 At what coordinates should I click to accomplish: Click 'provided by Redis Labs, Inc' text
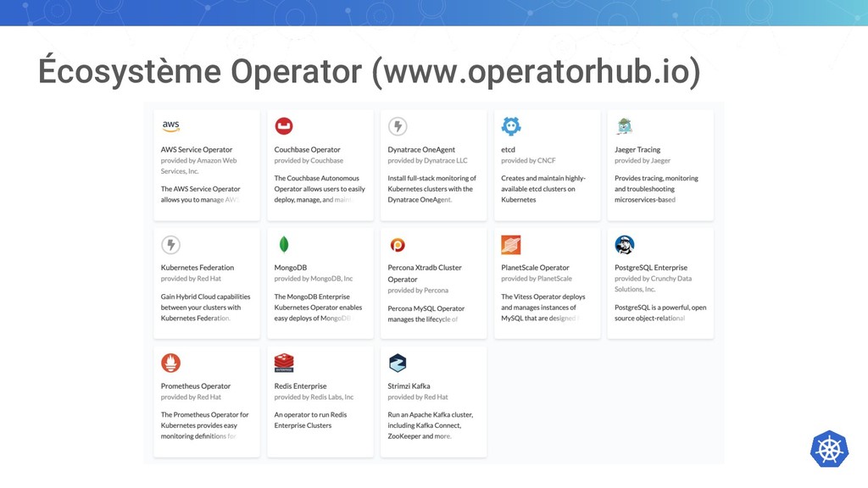(314, 396)
